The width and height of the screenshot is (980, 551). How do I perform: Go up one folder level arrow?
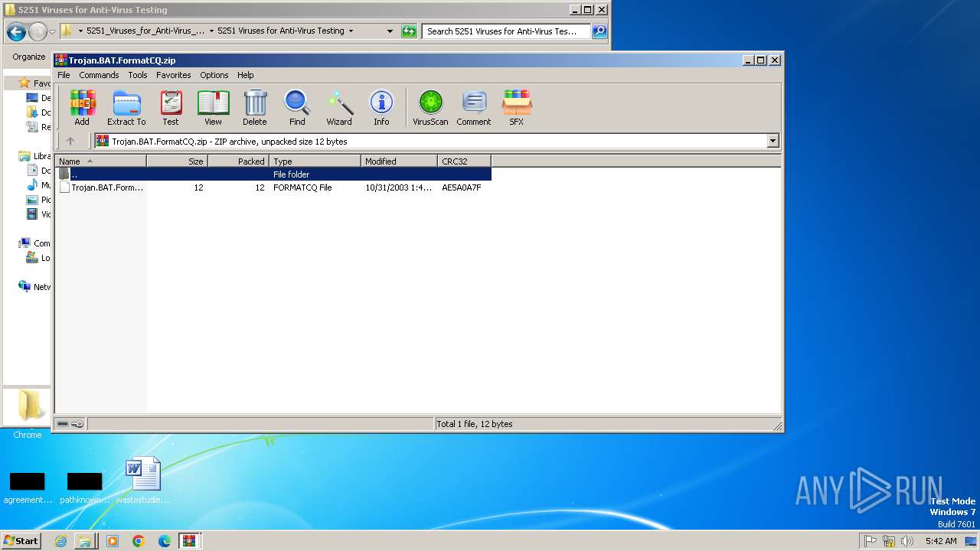click(x=70, y=141)
